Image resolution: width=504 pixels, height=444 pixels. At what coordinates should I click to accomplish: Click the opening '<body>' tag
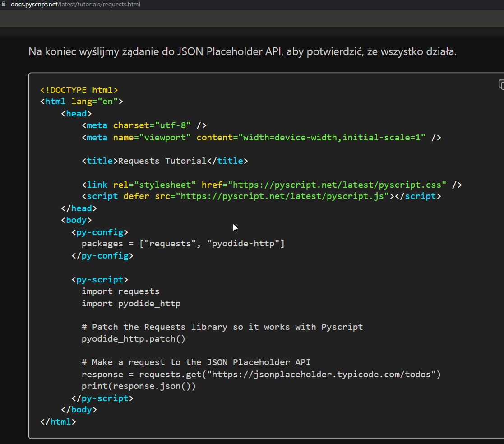pyautogui.click(x=77, y=220)
